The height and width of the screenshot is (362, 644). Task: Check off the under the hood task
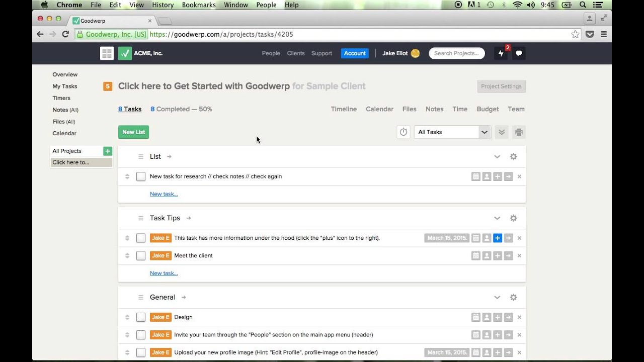pyautogui.click(x=141, y=238)
